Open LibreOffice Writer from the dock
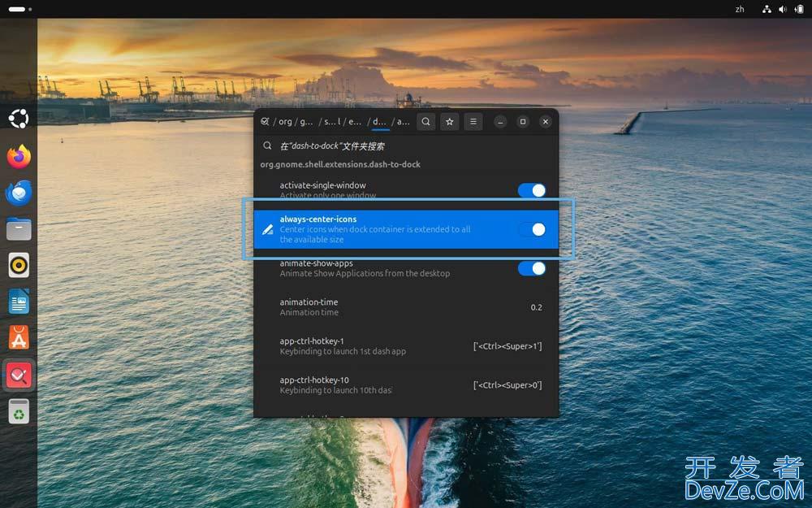The image size is (812, 508). point(19,302)
